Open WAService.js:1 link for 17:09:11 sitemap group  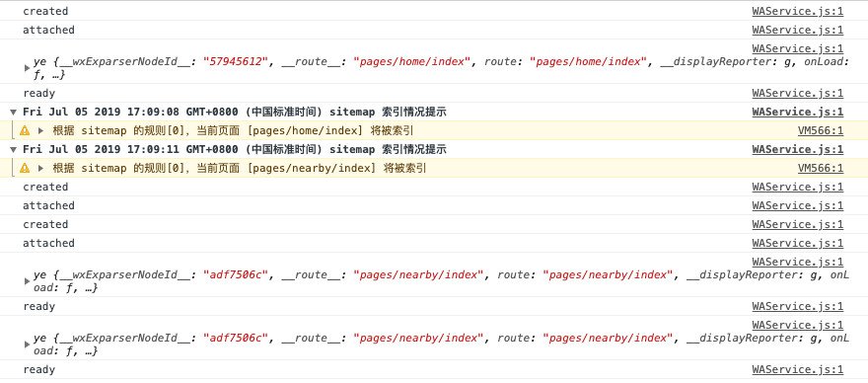pos(798,150)
